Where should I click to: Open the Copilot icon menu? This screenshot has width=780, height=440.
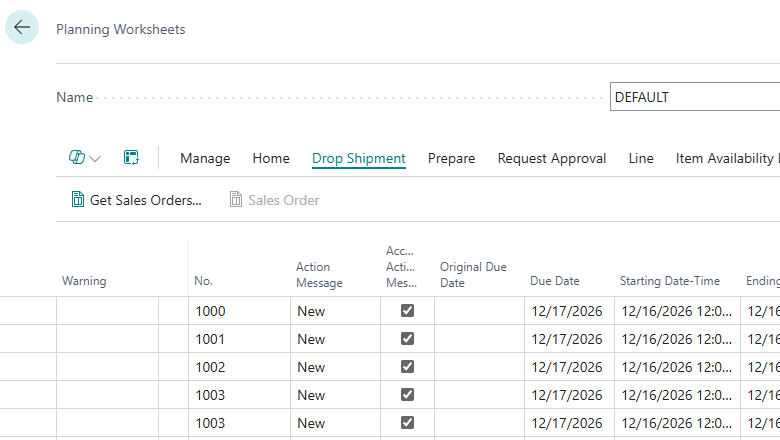tap(77, 158)
